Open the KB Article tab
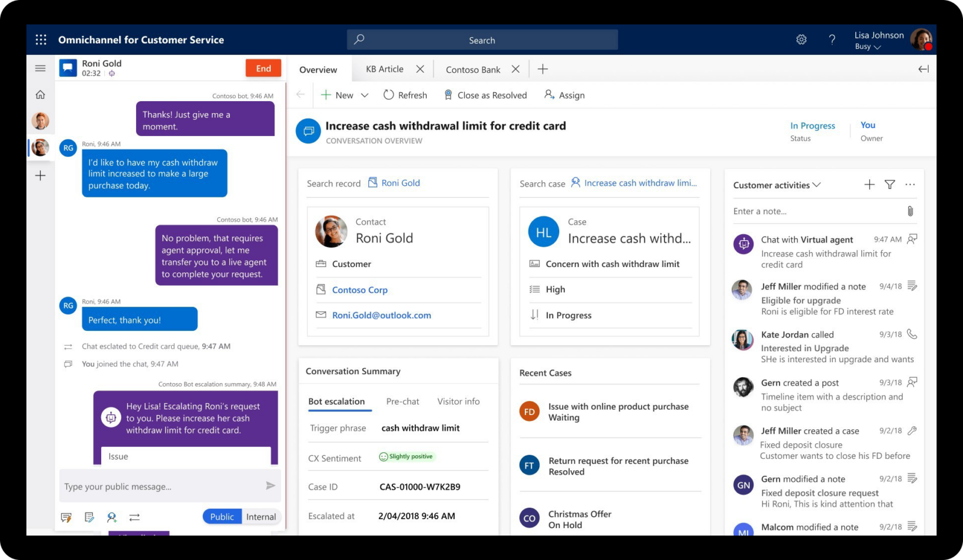Viewport: 963px width, 560px height. pyautogui.click(x=385, y=69)
